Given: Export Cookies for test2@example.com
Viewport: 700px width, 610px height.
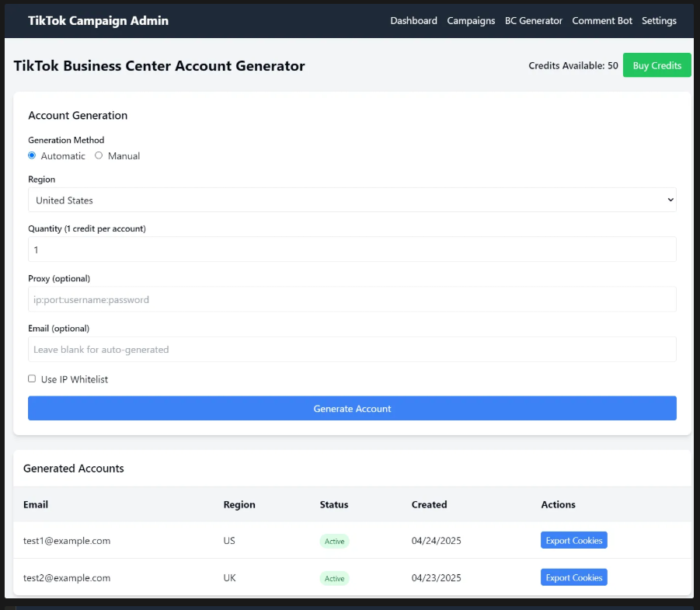Looking at the screenshot, I should (x=573, y=577).
